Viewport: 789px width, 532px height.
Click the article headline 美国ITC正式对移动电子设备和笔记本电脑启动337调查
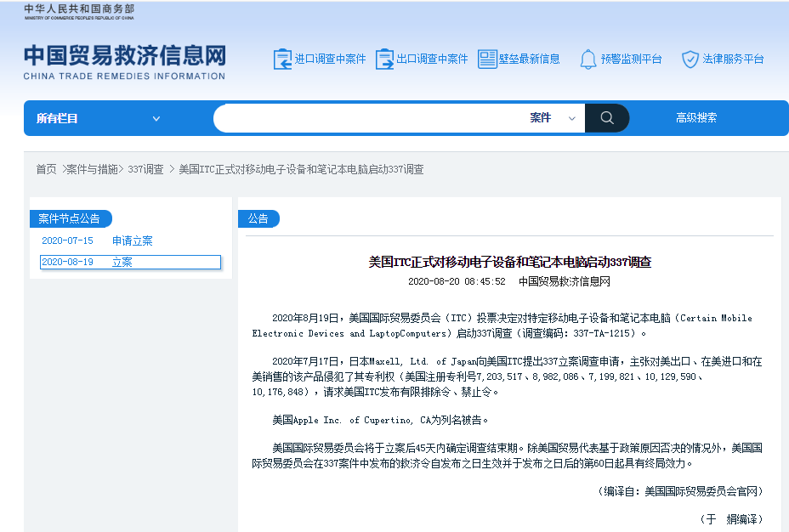tap(510, 262)
